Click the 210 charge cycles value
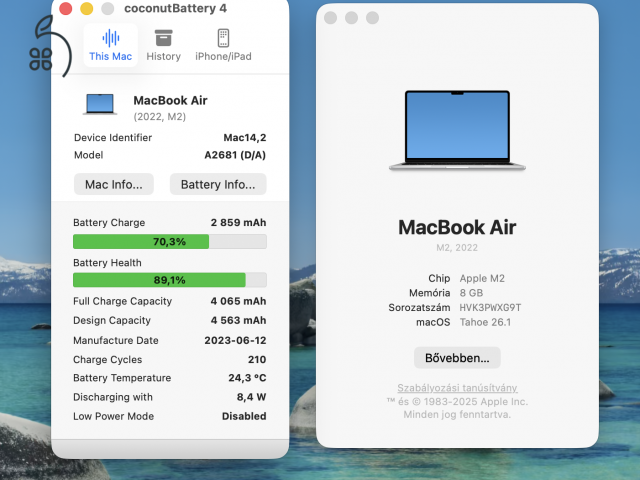This screenshot has height=480, width=640. (257, 360)
